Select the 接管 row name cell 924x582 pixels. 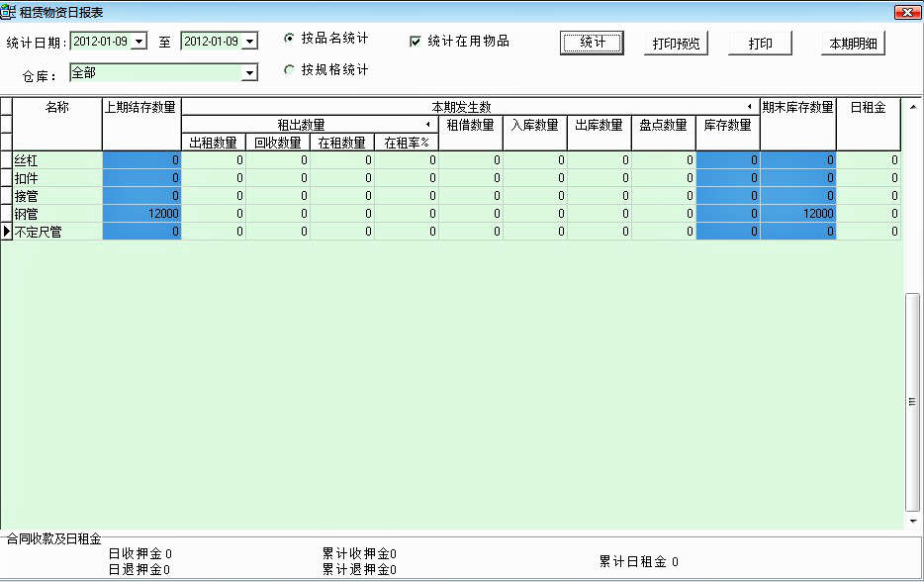tap(57, 196)
